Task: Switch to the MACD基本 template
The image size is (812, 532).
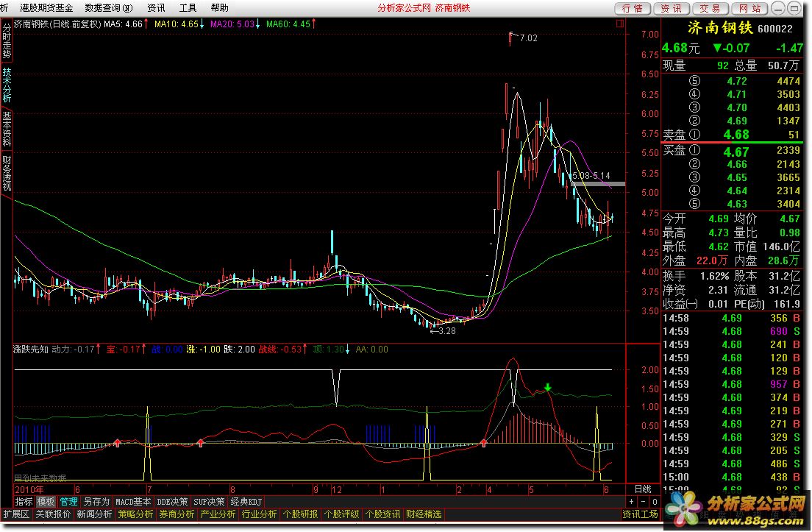Action: [133, 501]
